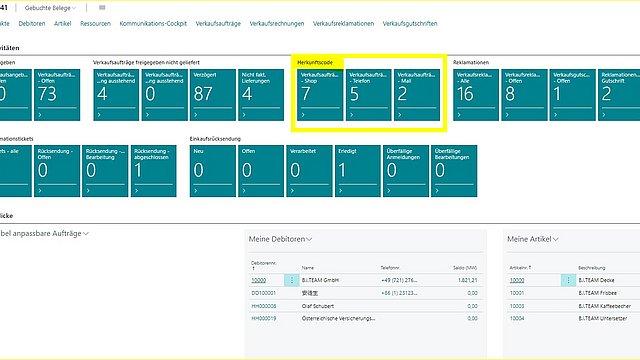
Task: Open the Verzögert tile showing 87
Action: [x=213, y=95]
